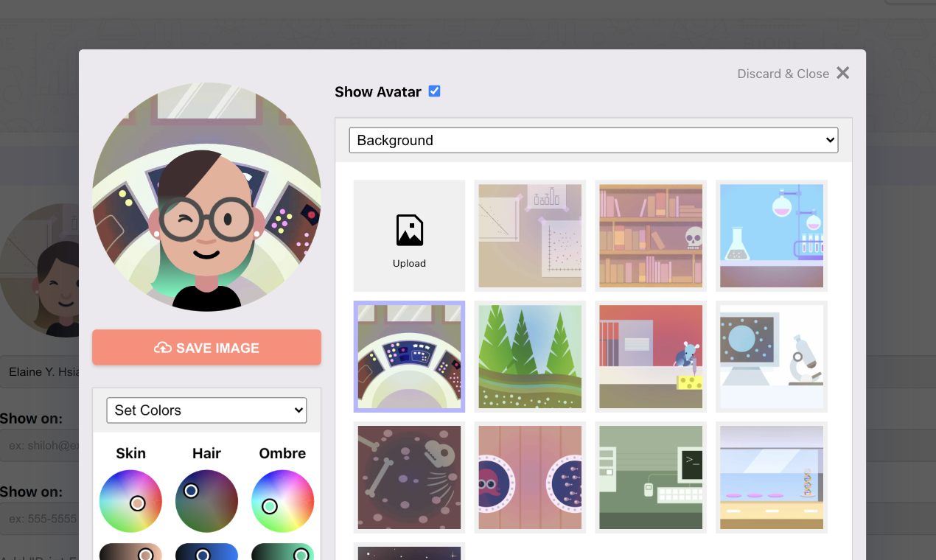Image resolution: width=936 pixels, height=560 pixels.
Task: Adjust the Ombre shade slider
Action: coord(282,552)
